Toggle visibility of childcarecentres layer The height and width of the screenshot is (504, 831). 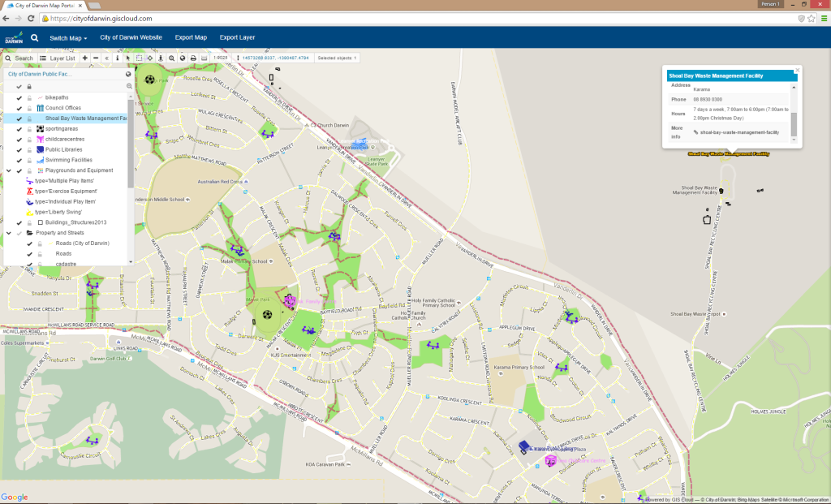click(x=19, y=140)
